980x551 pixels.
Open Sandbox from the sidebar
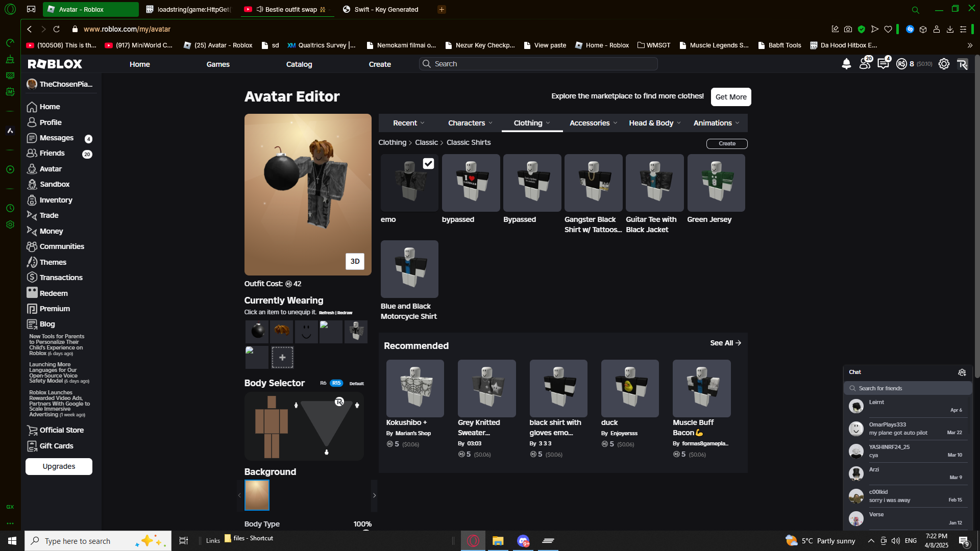(x=54, y=184)
